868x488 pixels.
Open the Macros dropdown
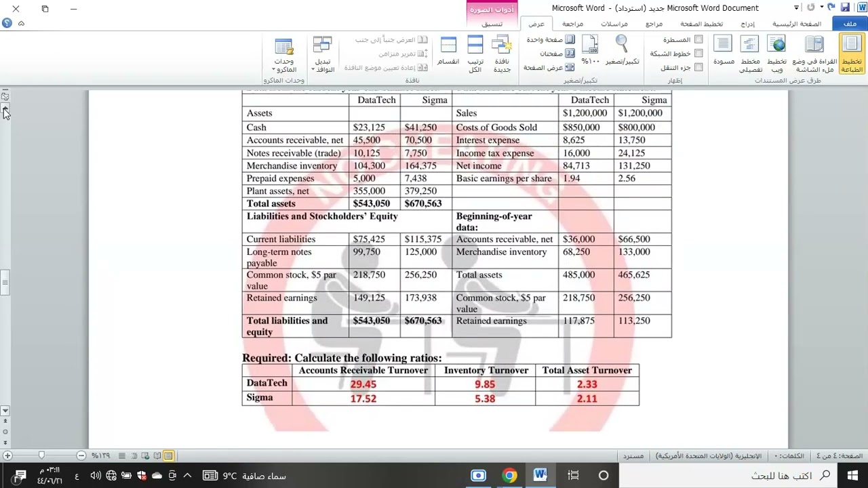point(284,54)
